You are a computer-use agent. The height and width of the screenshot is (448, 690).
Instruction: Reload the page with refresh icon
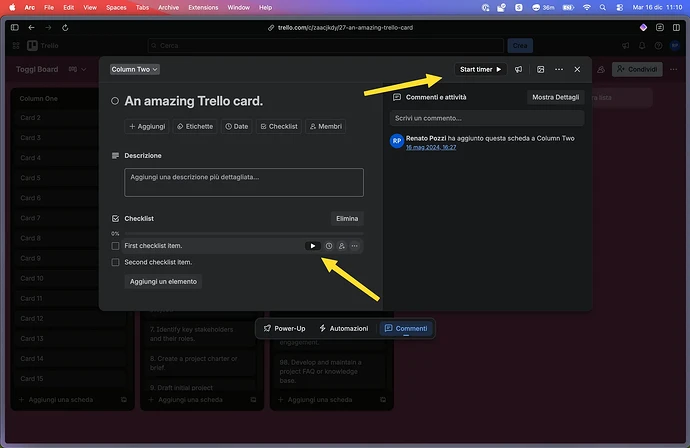pyautogui.click(x=65, y=28)
